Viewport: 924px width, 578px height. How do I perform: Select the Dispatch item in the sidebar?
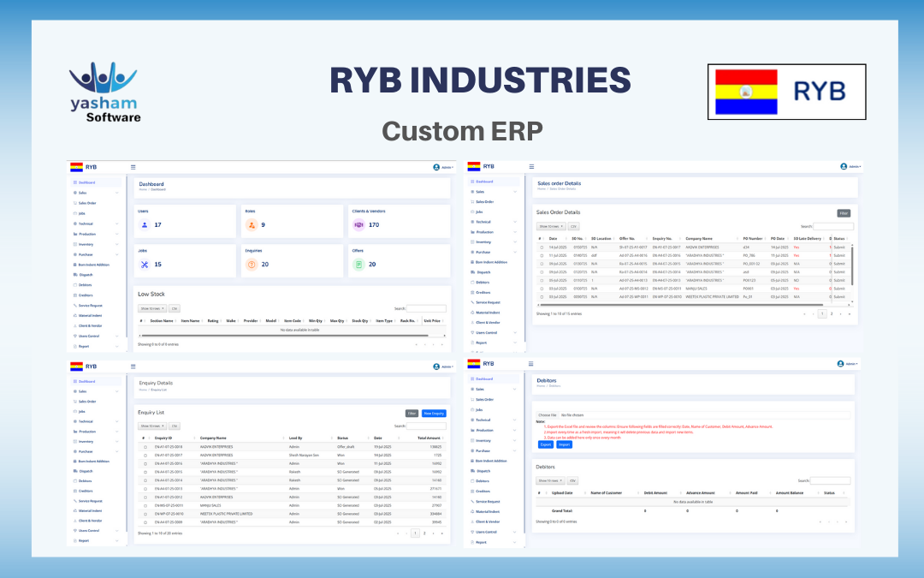[88, 275]
